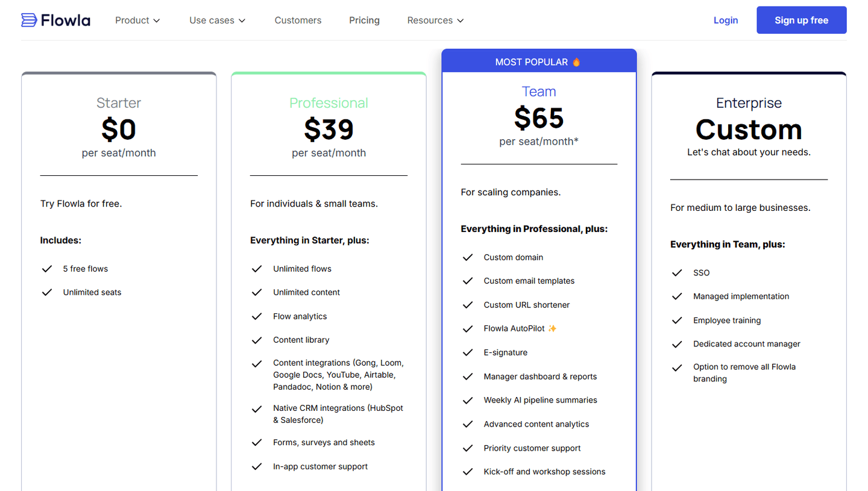
Task: Click the checkmark next to Weekly AI pipeline summaries
Action: 467,400
